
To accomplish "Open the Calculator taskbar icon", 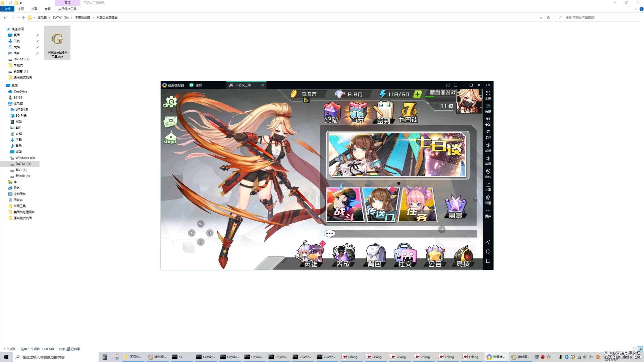I will tap(105, 357).
